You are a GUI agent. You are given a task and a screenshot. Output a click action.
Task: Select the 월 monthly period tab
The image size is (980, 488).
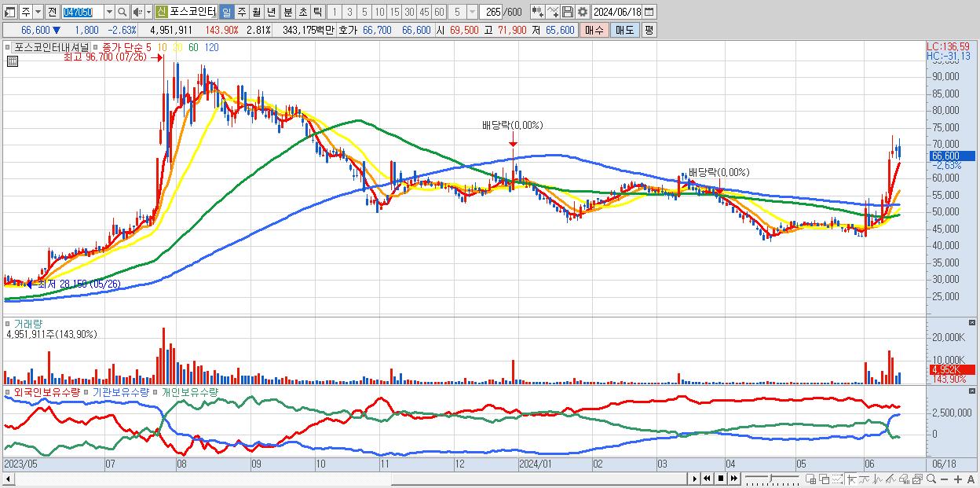click(x=256, y=12)
